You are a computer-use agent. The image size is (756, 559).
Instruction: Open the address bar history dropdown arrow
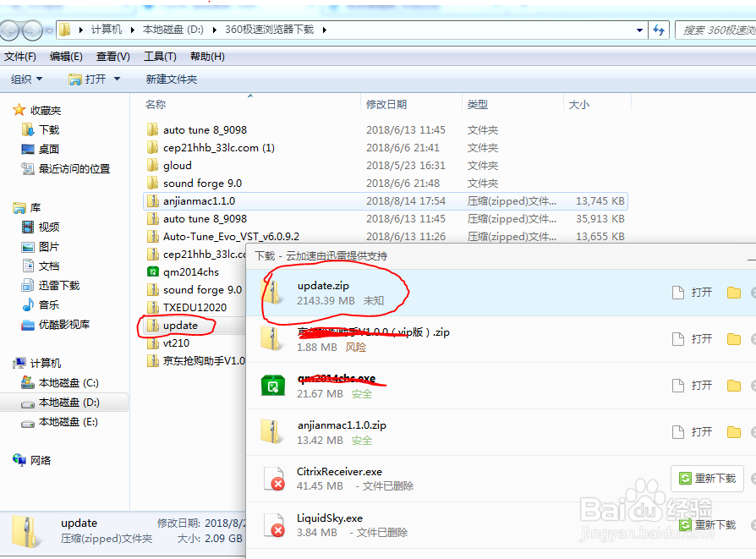(639, 30)
